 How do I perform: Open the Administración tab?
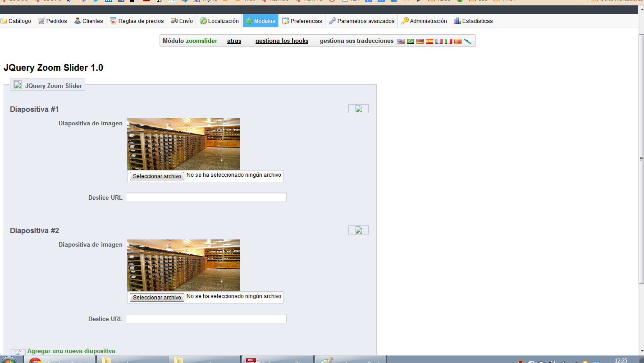(424, 21)
